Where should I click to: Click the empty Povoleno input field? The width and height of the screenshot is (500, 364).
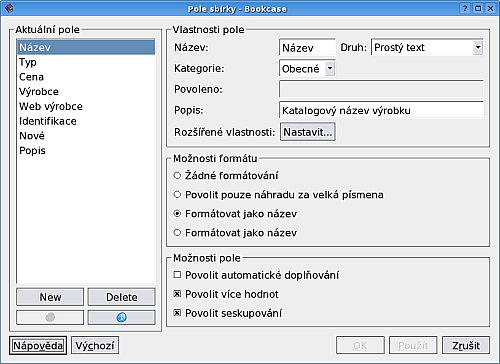coord(381,89)
